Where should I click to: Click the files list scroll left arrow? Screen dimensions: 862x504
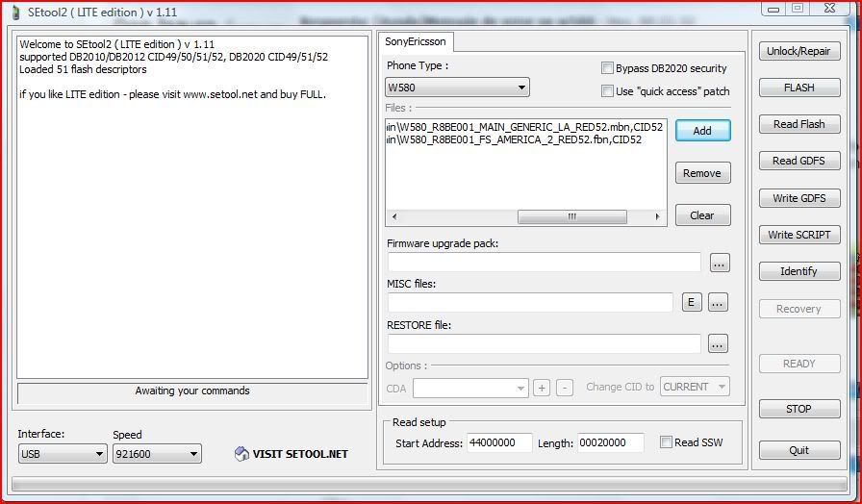(x=394, y=217)
